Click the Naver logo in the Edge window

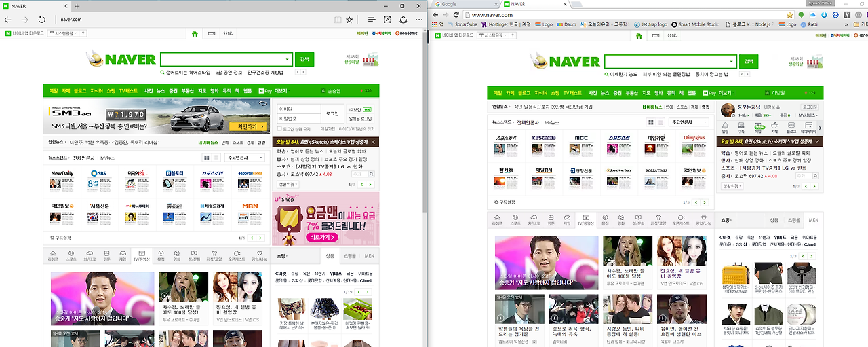click(121, 59)
